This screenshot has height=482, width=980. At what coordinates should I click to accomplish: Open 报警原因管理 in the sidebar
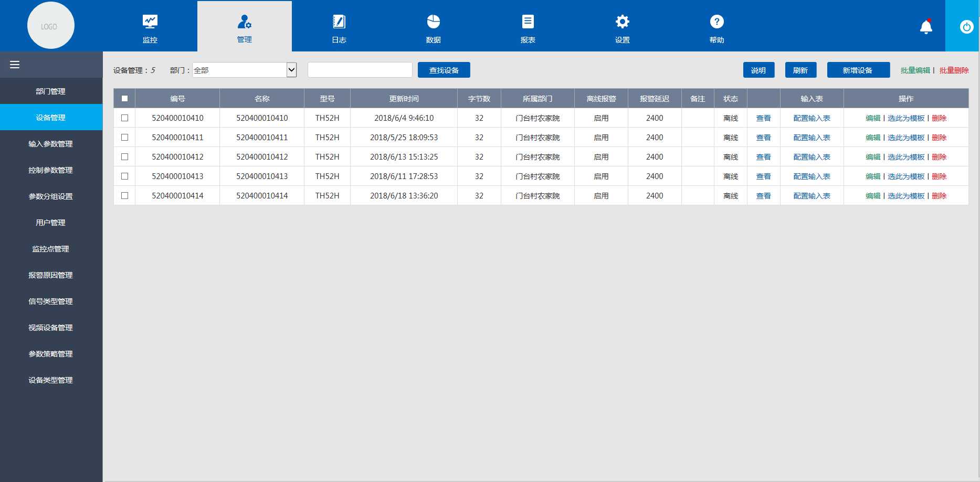51,275
